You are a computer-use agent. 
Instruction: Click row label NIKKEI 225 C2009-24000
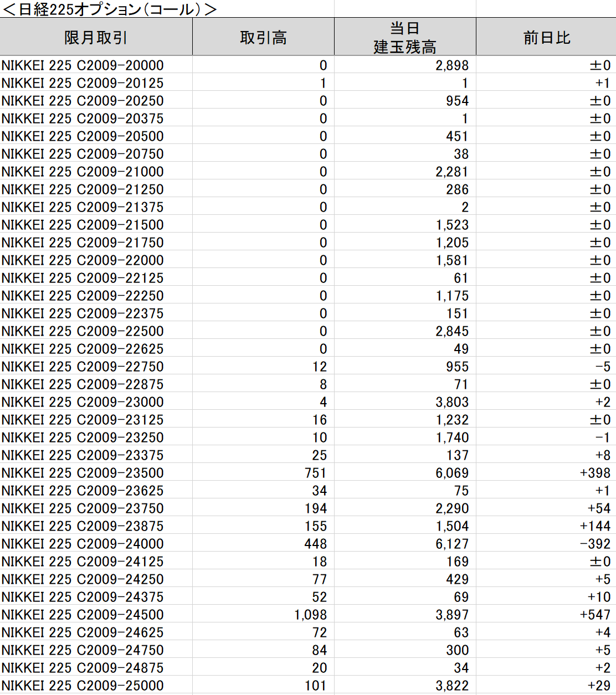pos(83,544)
